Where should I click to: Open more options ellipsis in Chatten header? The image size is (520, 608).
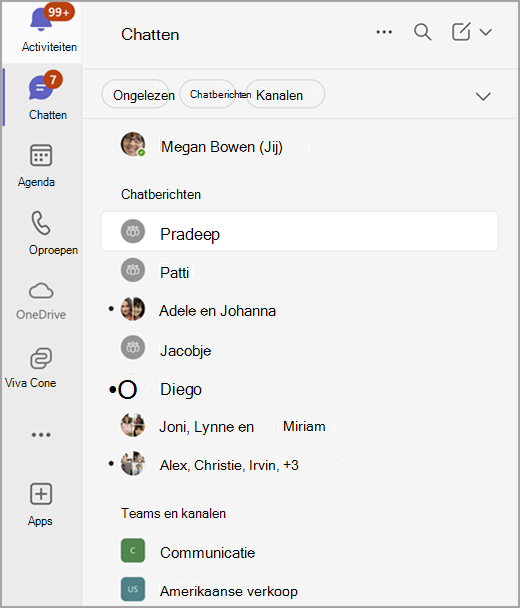coord(384,32)
